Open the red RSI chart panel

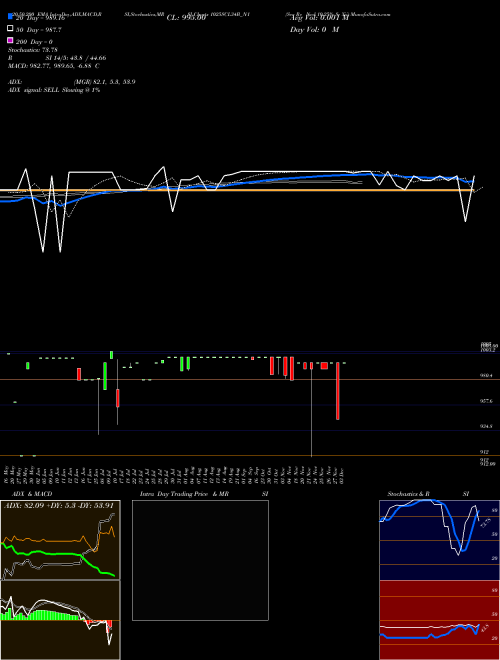[x=439, y=620]
